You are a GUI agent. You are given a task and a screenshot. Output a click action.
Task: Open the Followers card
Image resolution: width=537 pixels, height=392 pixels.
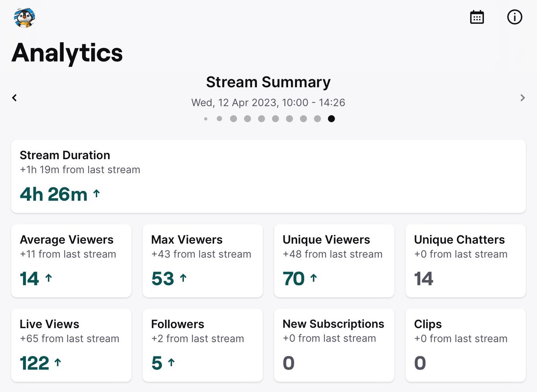click(203, 345)
